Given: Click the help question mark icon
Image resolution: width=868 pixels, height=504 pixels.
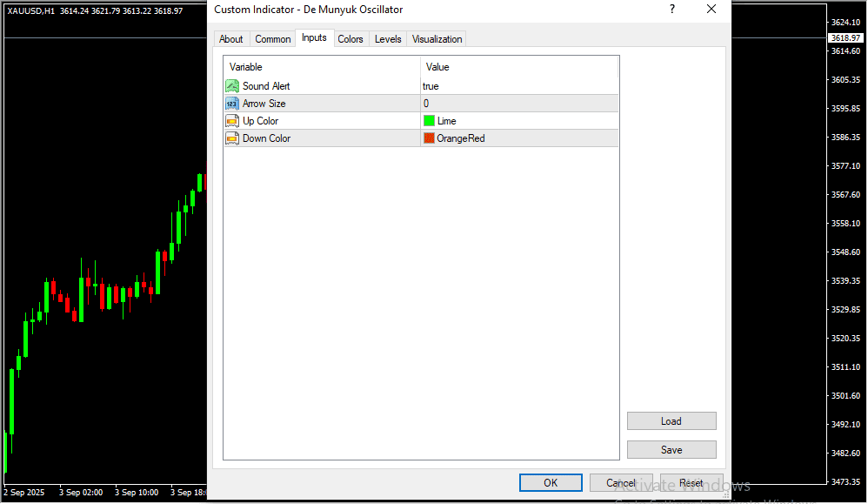Looking at the screenshot, I should pos(671,10).
